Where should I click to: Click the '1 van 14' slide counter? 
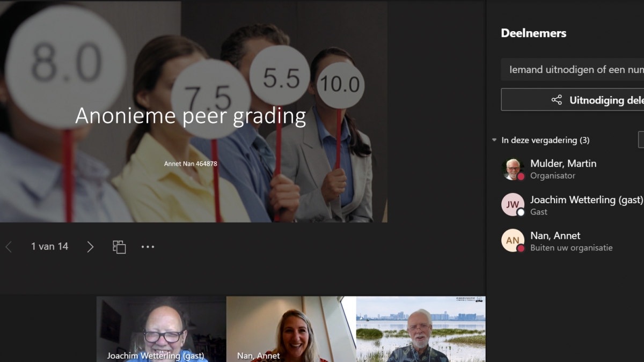point(49,247)
